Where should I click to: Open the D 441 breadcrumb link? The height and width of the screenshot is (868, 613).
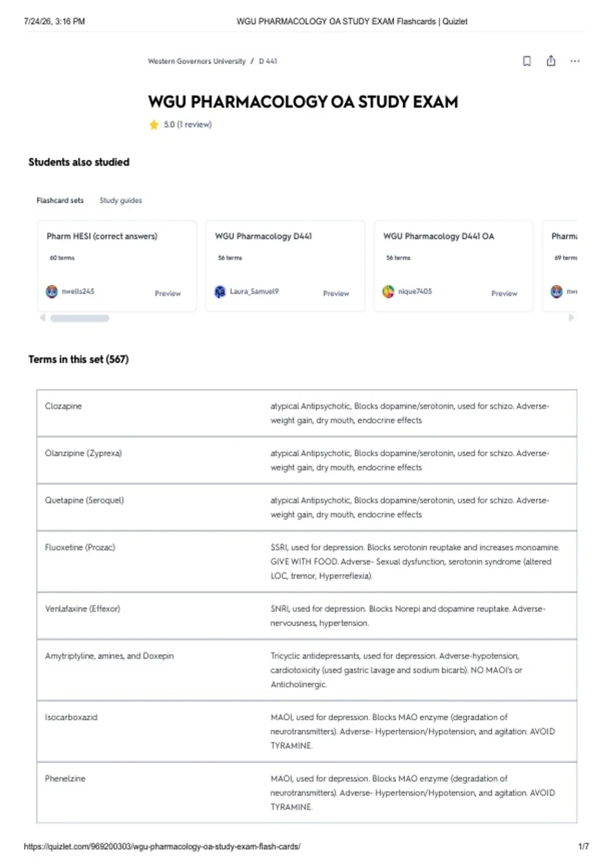(268, 61)
